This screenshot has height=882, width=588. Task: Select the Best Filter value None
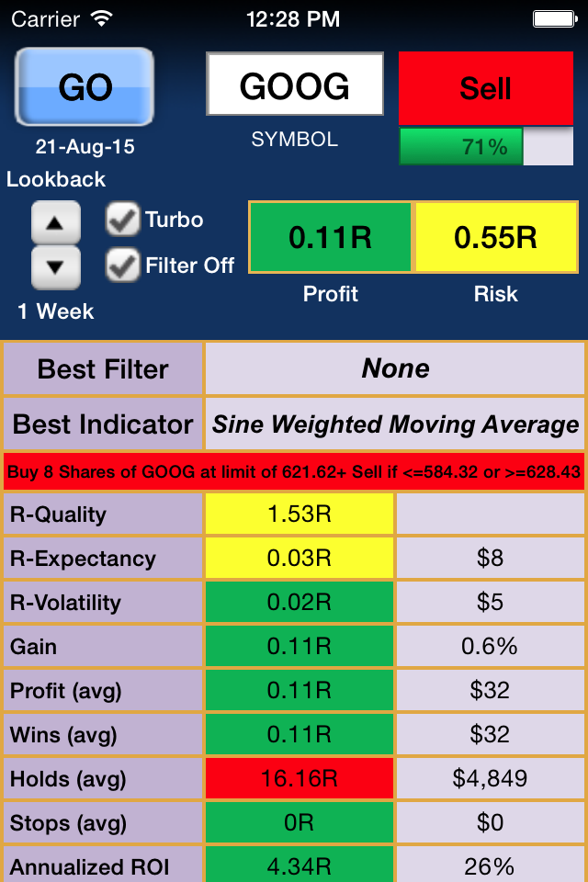click(395, 369)
